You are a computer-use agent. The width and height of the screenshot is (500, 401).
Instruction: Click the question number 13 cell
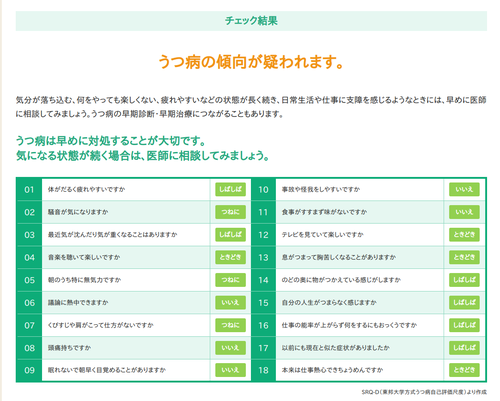[263, 257]
